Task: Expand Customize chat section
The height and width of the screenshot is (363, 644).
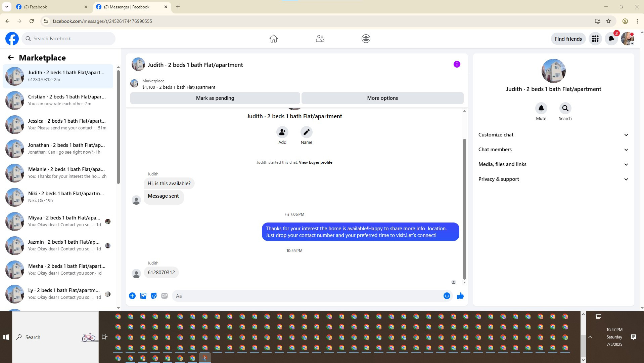Action: [x=553, y=135]
